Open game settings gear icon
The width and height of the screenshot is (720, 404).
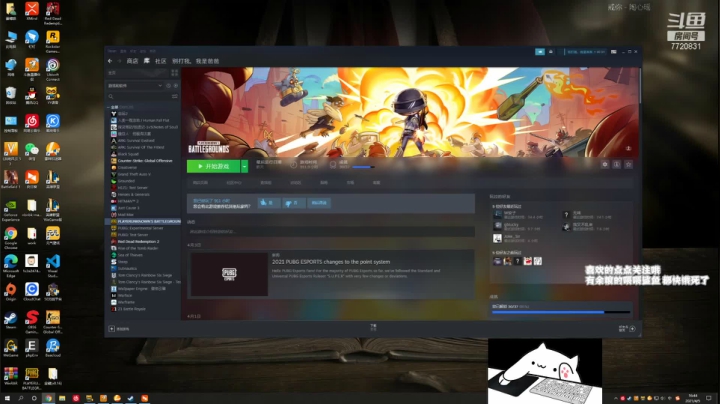(x=605, y=164)
